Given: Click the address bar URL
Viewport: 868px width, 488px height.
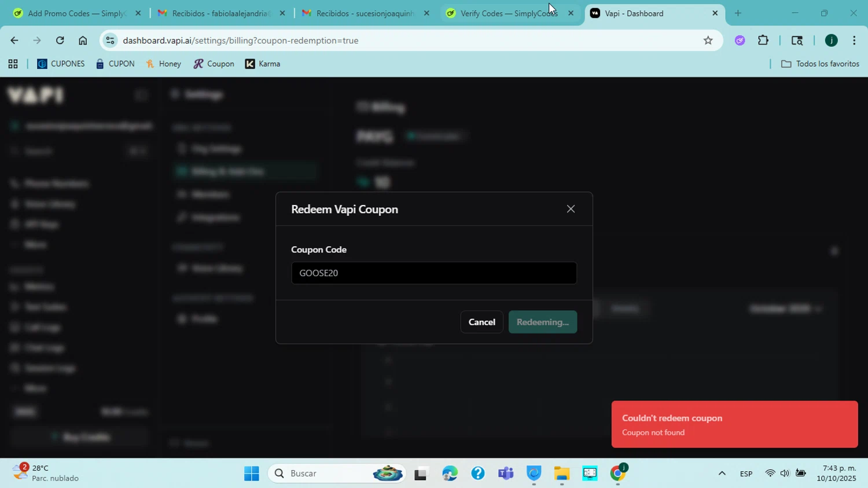Looking at the screenshot, I should (x=241, y=41).
